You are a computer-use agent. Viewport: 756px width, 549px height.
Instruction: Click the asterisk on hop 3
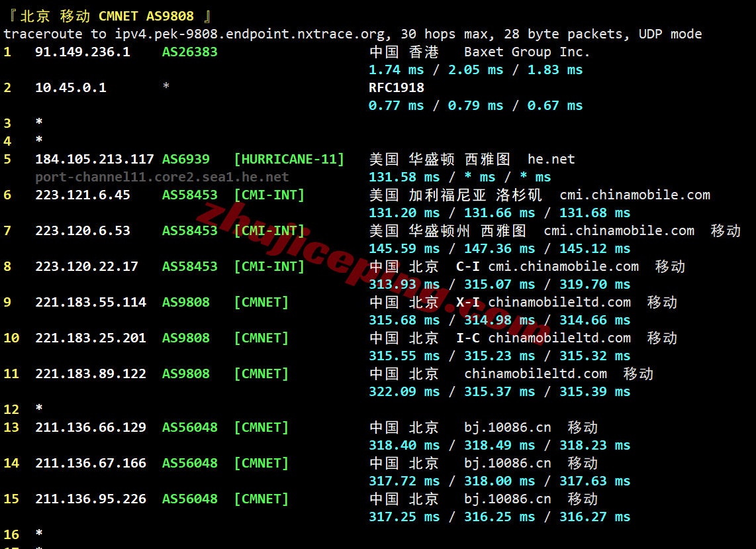pos(38,123)
